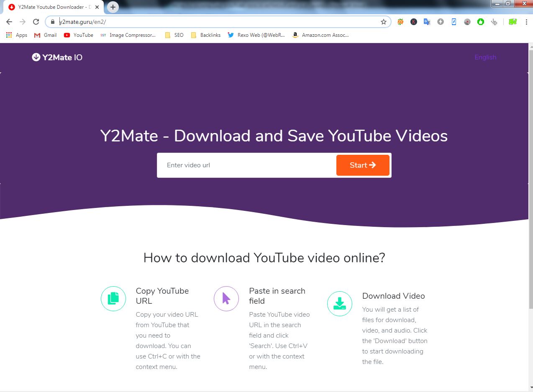The height and width of the screenshot is (392, 533).
Task: Open the Chrome three-dot menu
Action: click(526, 22)
